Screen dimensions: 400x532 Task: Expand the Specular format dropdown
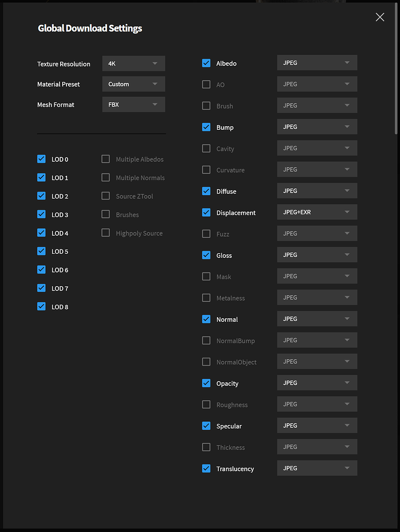coord(317,426)
